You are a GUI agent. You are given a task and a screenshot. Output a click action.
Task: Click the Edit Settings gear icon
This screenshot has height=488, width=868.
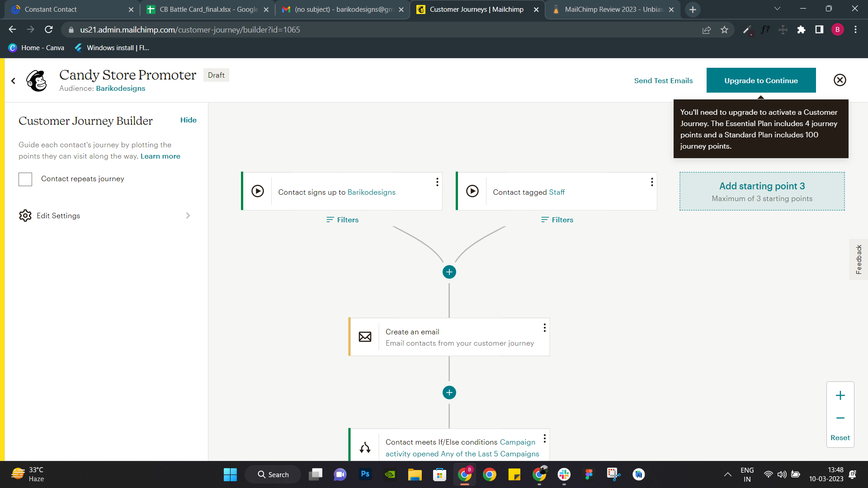point(25,216)
